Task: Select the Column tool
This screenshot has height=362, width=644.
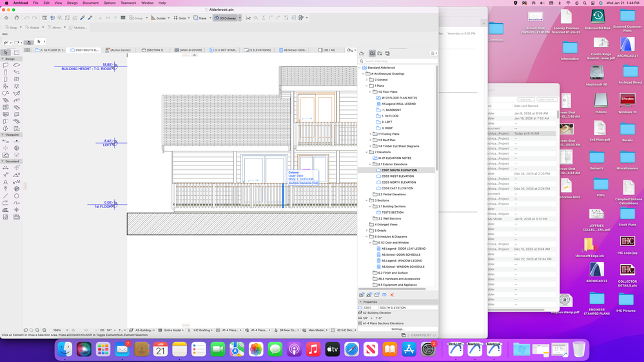Action: point(6,72)
